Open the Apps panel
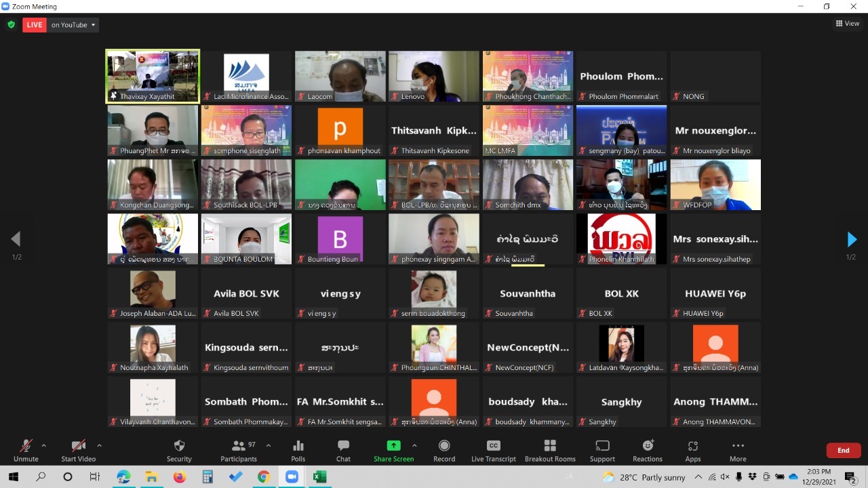This screenshot has width=868, height=488. pos(692,450)
